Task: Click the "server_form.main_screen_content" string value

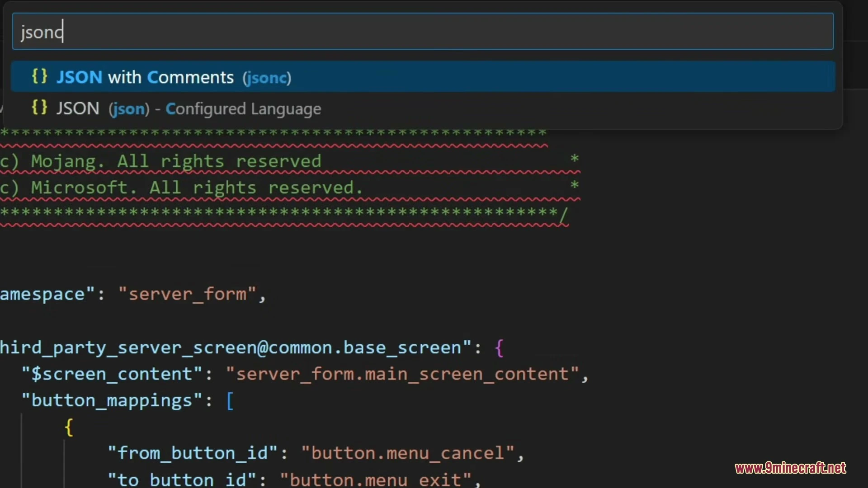Action: 402,374
